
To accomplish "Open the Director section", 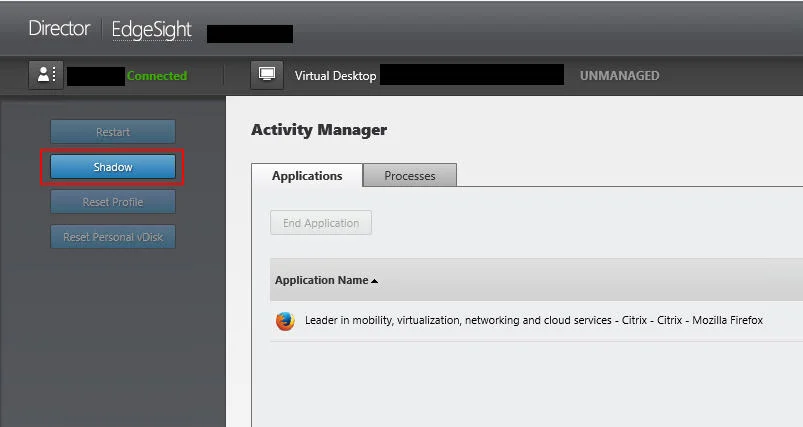I will point(59,28).
